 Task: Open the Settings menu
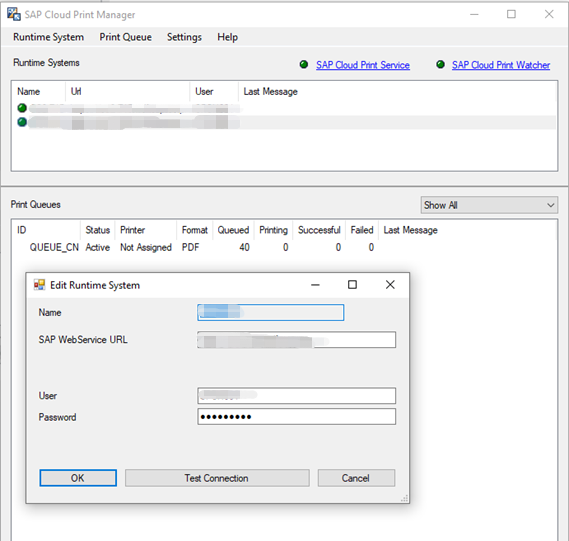[x=184, y=37]
